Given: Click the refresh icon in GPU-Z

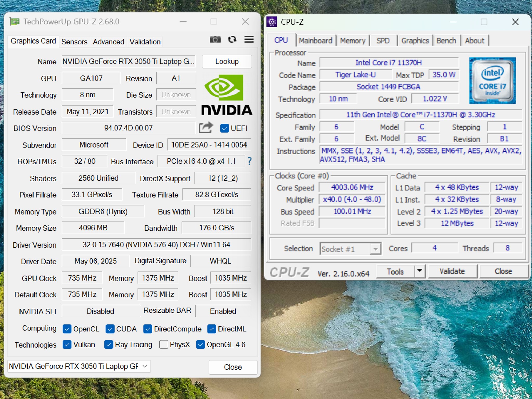Looking at the screenshot, I should tap(232, 39).
